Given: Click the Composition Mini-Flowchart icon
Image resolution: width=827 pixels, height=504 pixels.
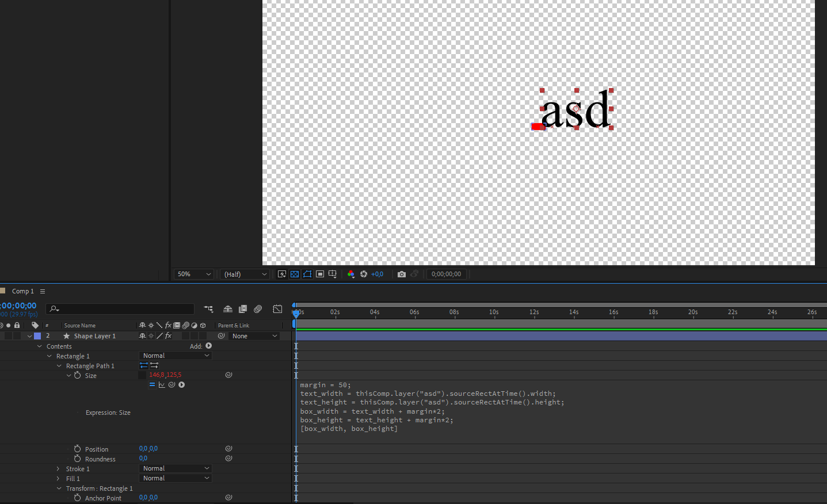Looking at the screenshot, I should (x=208, y=308).
